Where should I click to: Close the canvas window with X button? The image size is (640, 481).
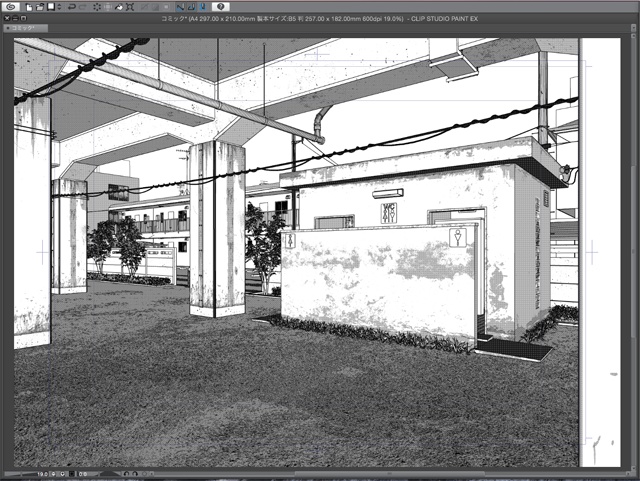7,18
